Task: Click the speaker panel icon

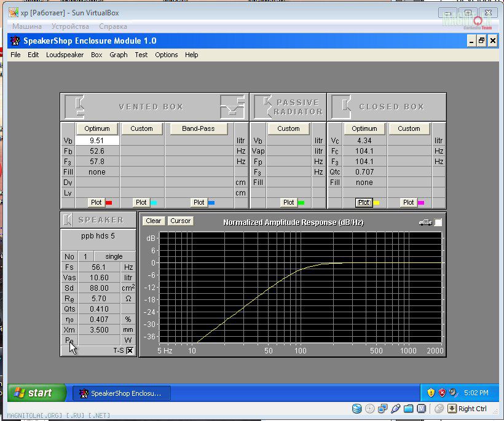Action: click(68, 220)
